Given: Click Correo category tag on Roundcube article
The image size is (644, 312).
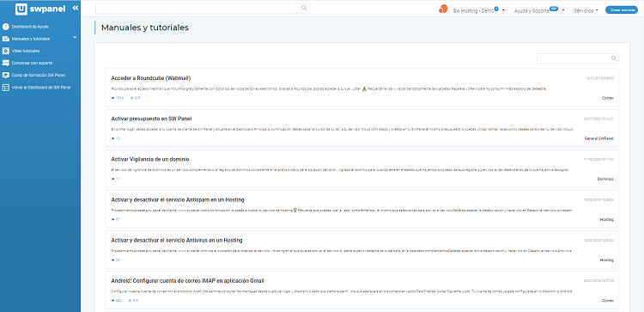Looking at the screenshot, I should [x=608, y=98].
